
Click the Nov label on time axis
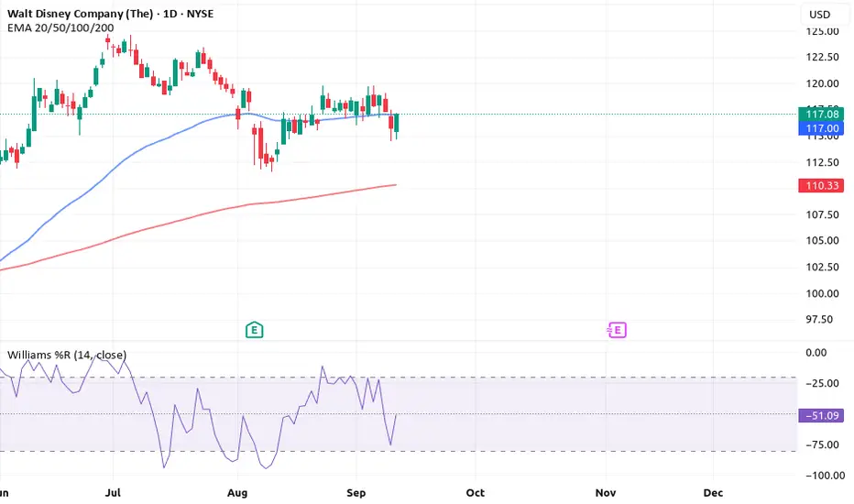[x=606, y=493]
